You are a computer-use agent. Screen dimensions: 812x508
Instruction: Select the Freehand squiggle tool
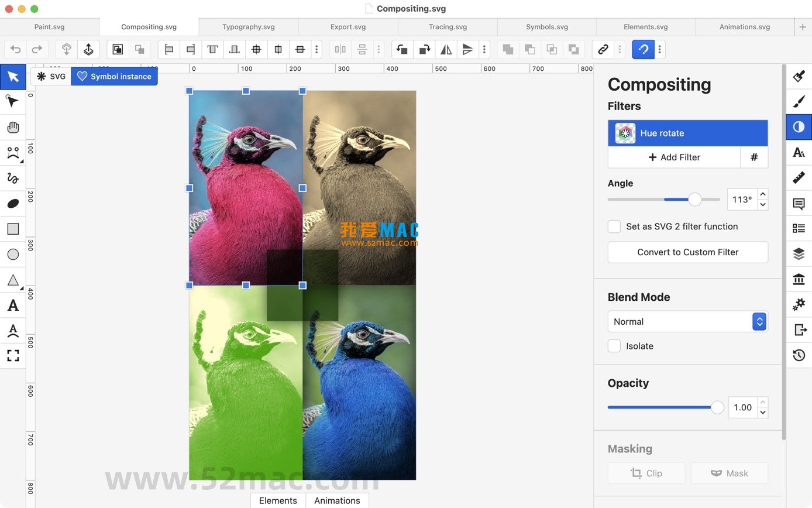(13, 178)
